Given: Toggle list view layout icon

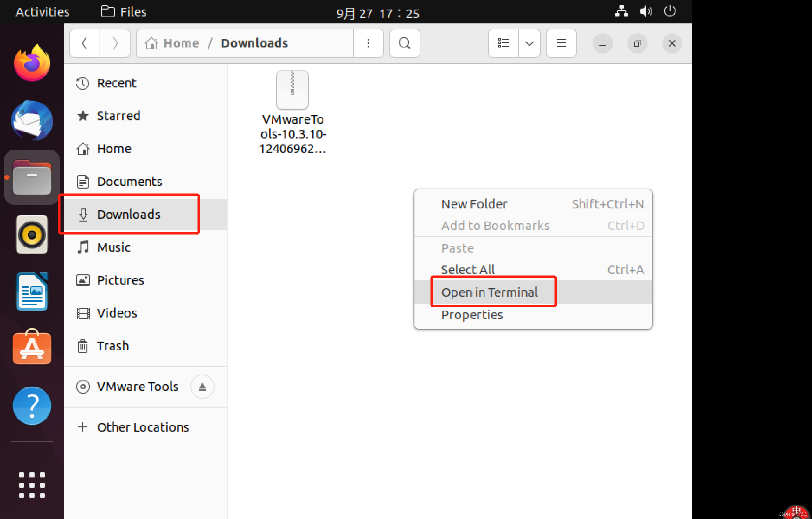Looking at the screenshot, I should pos(503,43).
